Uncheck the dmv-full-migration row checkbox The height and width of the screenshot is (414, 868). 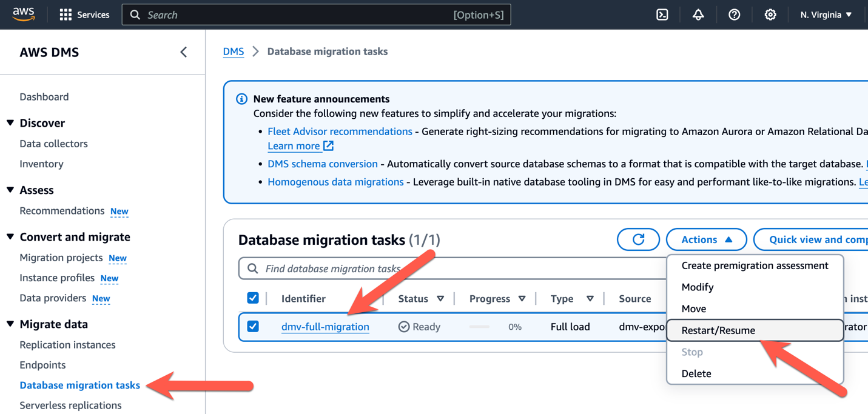coord(253,326)
